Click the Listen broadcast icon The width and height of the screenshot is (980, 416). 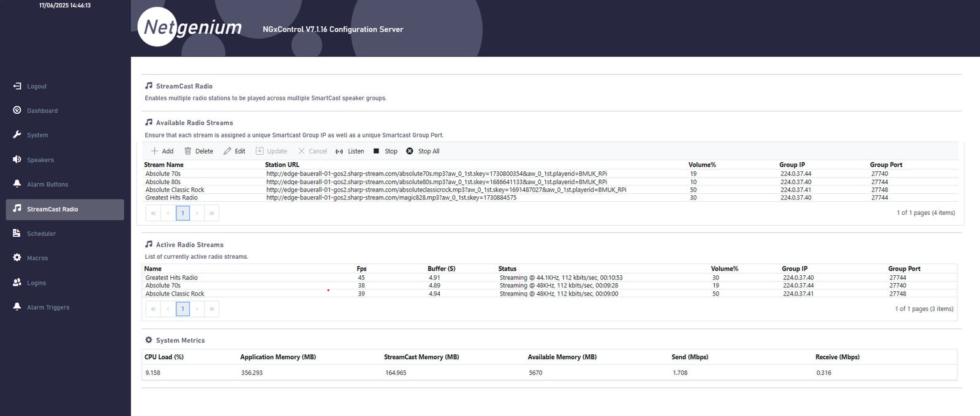[x=339, y=151]
